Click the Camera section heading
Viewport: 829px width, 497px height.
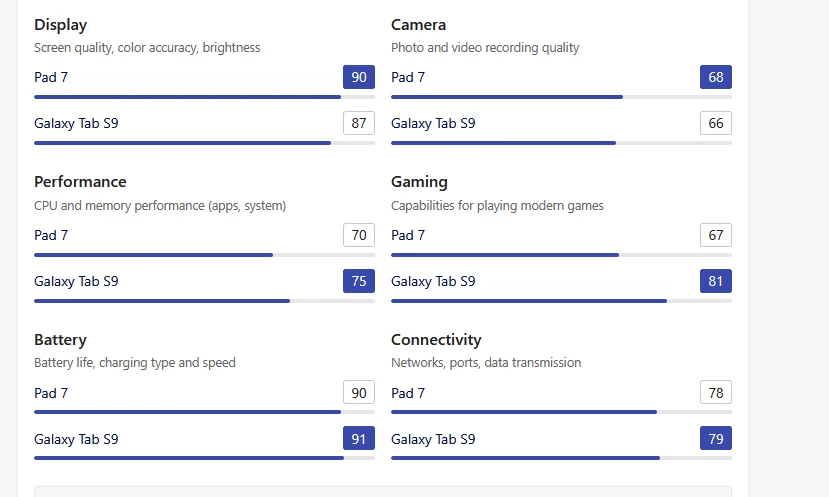(418, 24)
